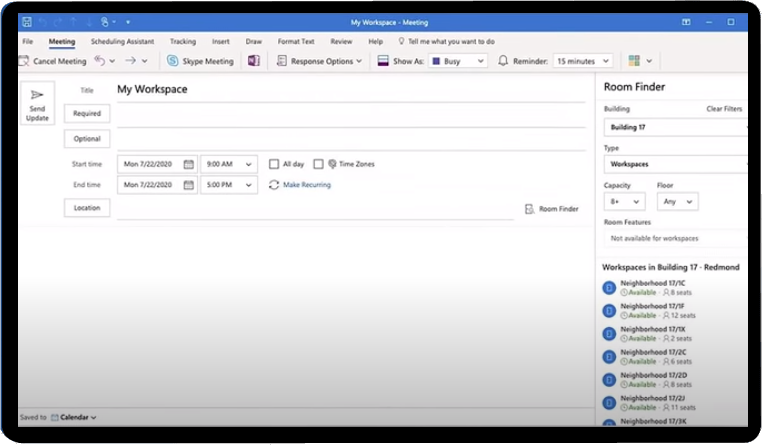
Task: Open the Tracking tab
Action: 183,41
